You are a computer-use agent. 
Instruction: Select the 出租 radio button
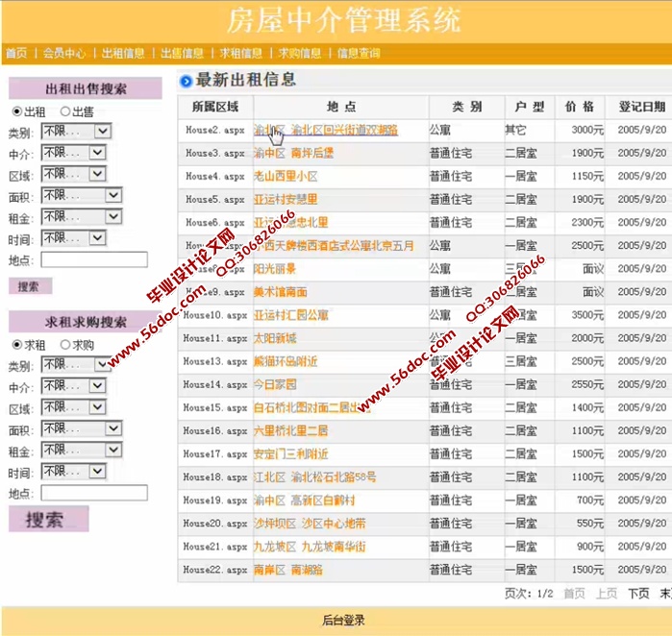click(16, 111)
